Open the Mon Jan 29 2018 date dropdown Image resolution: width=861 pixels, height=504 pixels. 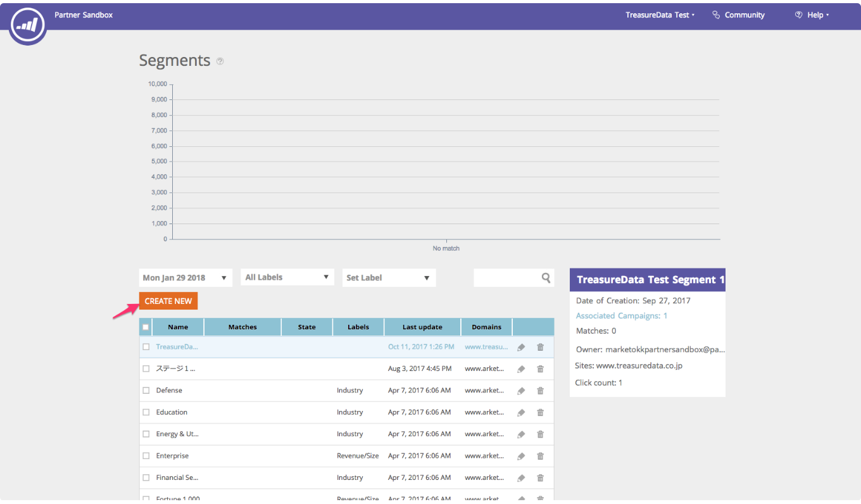click(x=185, y=278)
